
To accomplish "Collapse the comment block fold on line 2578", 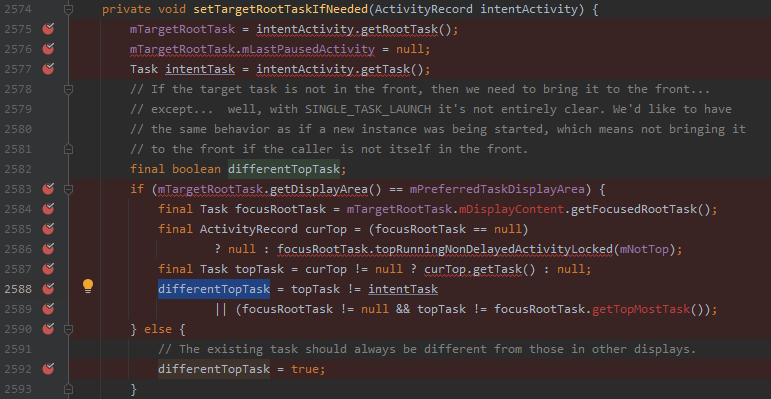I will (69, 89).
